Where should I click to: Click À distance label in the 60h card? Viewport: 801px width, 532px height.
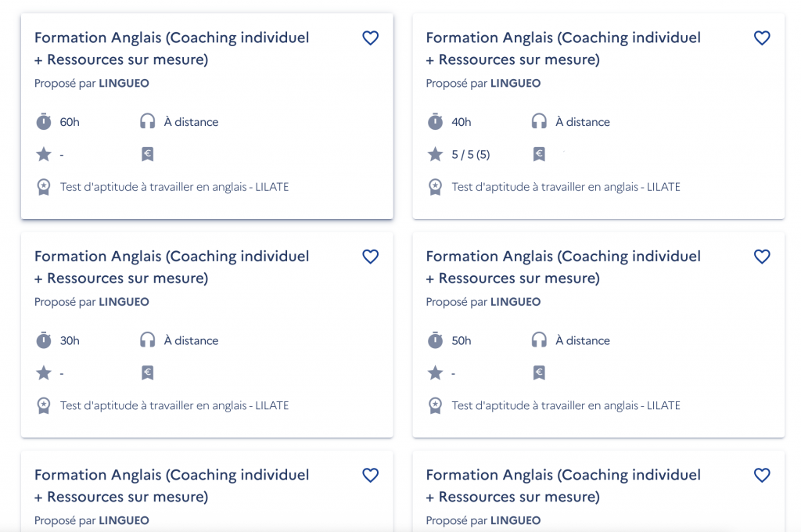(x=191, y=121)
